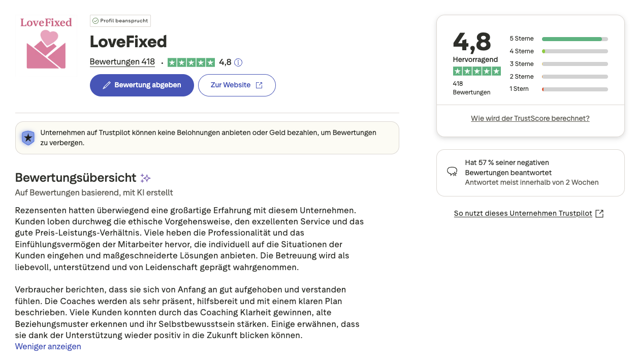Viewport: 637px width, 364px height.
Task: Collapse the summary via Weniger anzeigen
Action: tap(48, 346)
